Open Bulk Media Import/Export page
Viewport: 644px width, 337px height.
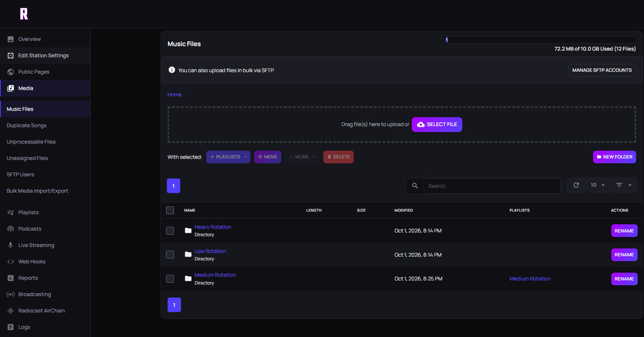(x=45, y=191)
